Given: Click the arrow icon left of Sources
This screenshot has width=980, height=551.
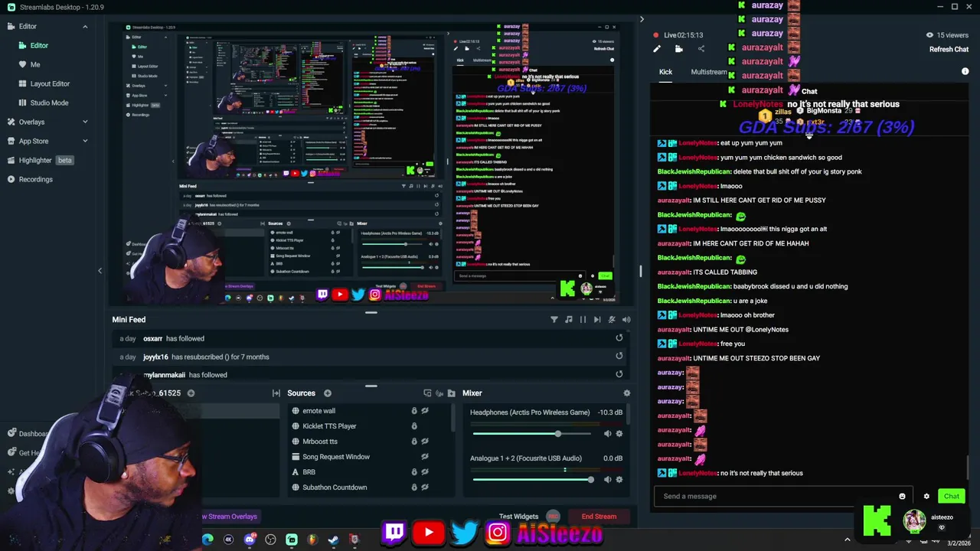Looking at the screenshot, I should [x=276, y=393].
